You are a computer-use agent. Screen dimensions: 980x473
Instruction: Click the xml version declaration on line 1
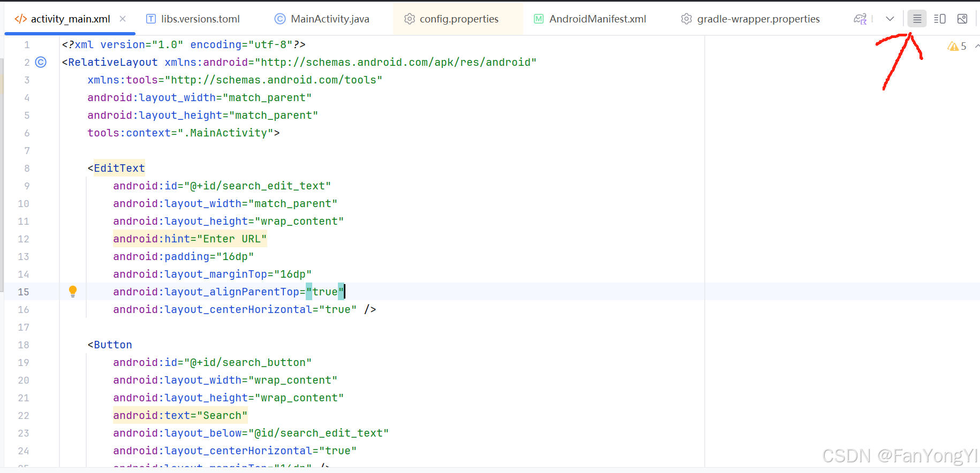click(x=184, y=45)
